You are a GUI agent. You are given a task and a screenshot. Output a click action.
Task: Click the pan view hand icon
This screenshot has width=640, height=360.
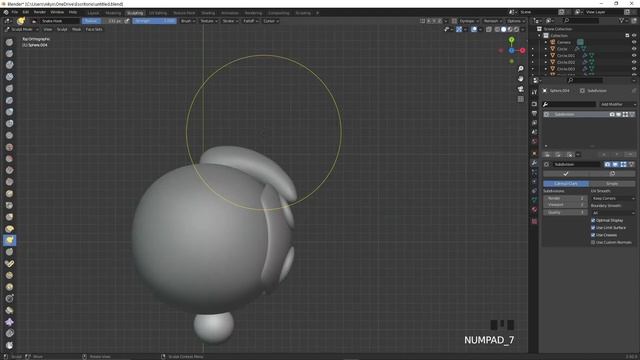(520, 79)
